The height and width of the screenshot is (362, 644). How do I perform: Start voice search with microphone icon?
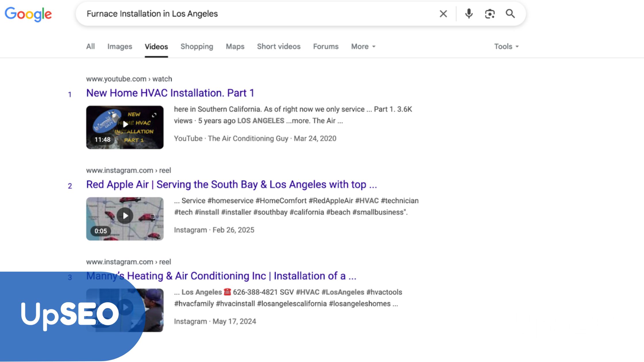(x=469, y=14)
